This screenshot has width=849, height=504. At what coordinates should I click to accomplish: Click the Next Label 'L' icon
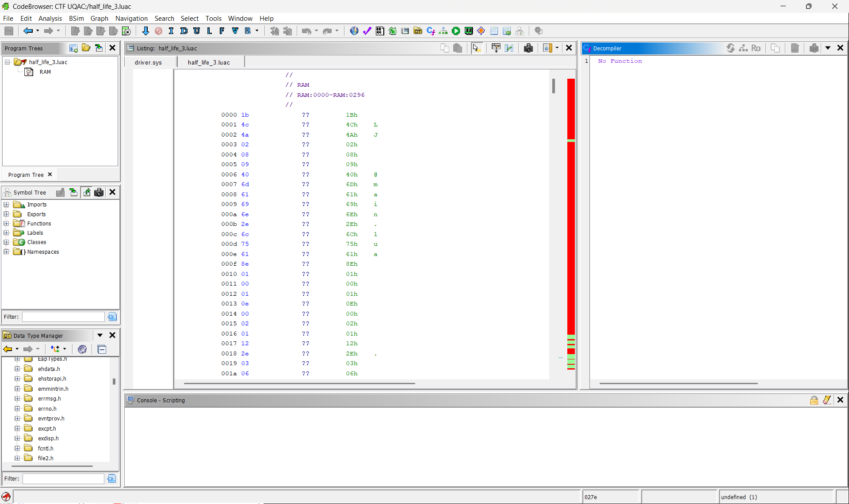pos(209,31)
